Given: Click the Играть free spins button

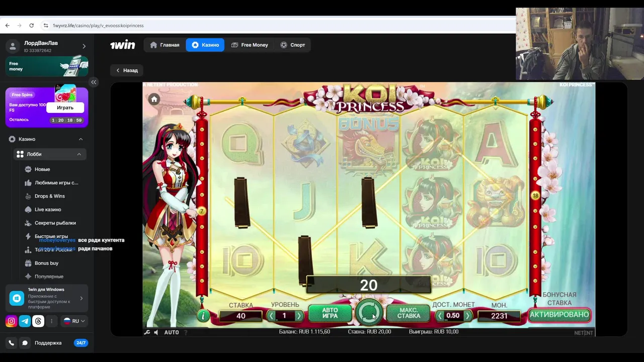Looking at the screenshot, I should tap(65, 108).
